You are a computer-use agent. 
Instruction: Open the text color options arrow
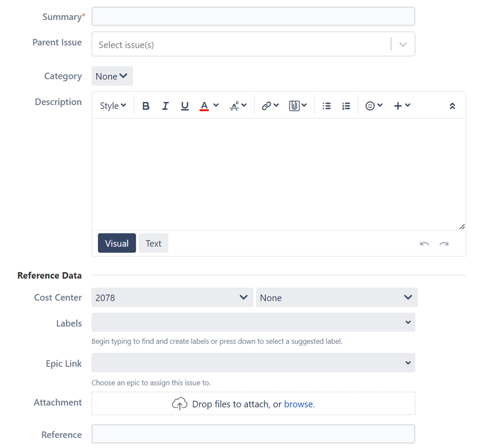[216, 105]
